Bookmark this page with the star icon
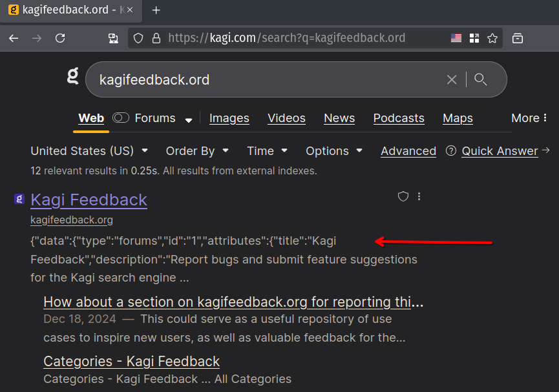The width and height of the screenshot is (559, 392). pos(492,38)
